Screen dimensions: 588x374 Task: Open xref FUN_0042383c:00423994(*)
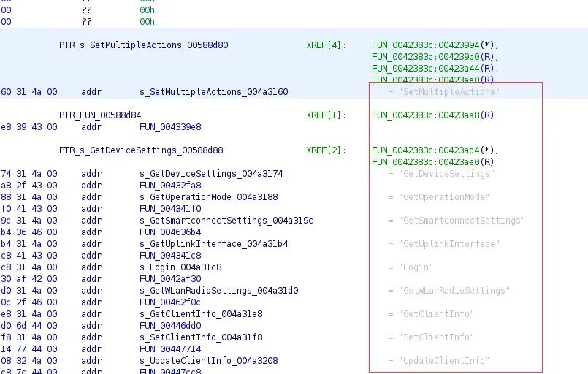pyautogui.click(x=435, y=45)
